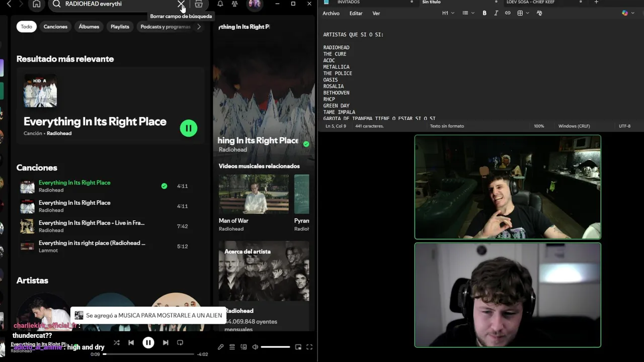Open the Editar menu in Notepad

[356, 14]
